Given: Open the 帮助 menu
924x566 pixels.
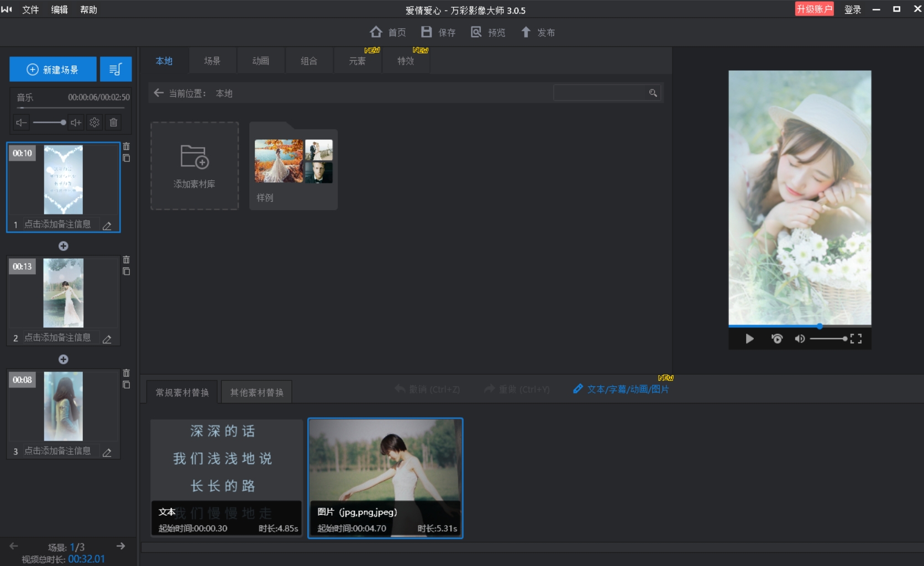Looking at the screenshot, I should 88,9.
